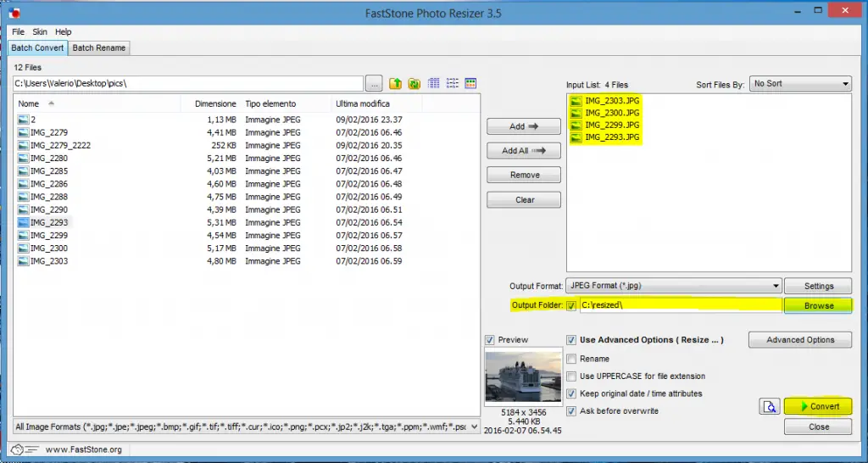Image resolution: width=868 pixels, height=463 pixels.
Task: Click the icon of IMG_2303.JPG in Input List
Action: coord(576,101)
